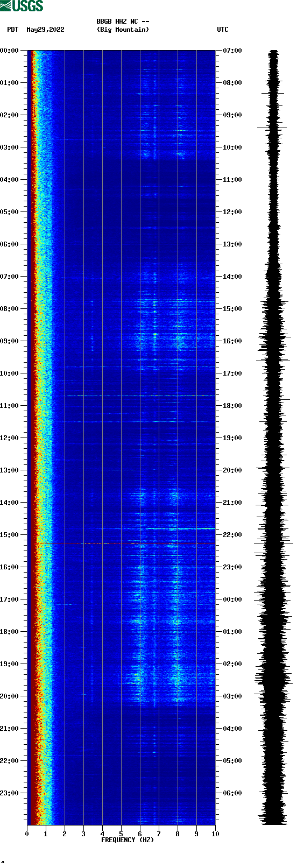Click the 00:00 PDT time label
297x868 pixels.
[10, 51]
